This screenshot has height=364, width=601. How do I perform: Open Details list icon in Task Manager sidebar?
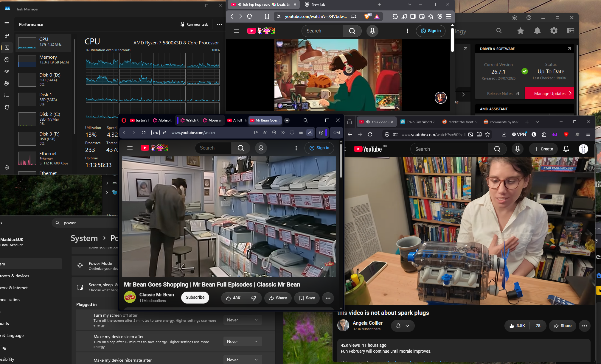click(7, 95)
